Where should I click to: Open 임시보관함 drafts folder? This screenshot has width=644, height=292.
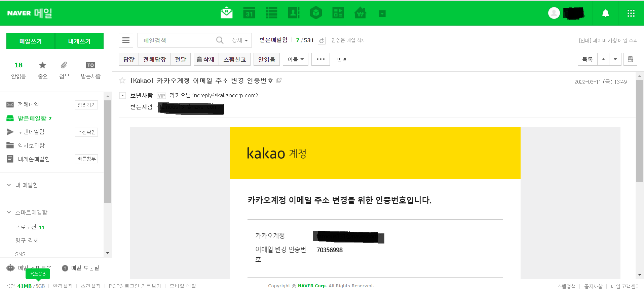pyautogui.click(x=31, y=145)
